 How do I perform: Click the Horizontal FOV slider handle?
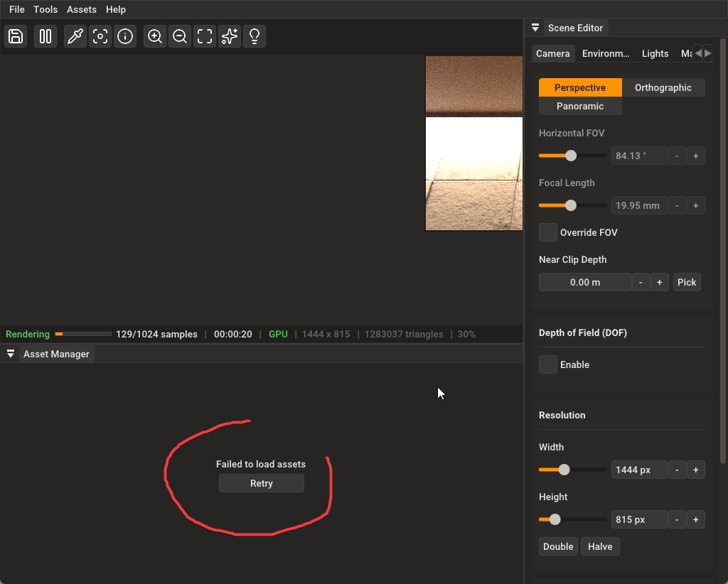pyautogui.click(x=570, y=156)
